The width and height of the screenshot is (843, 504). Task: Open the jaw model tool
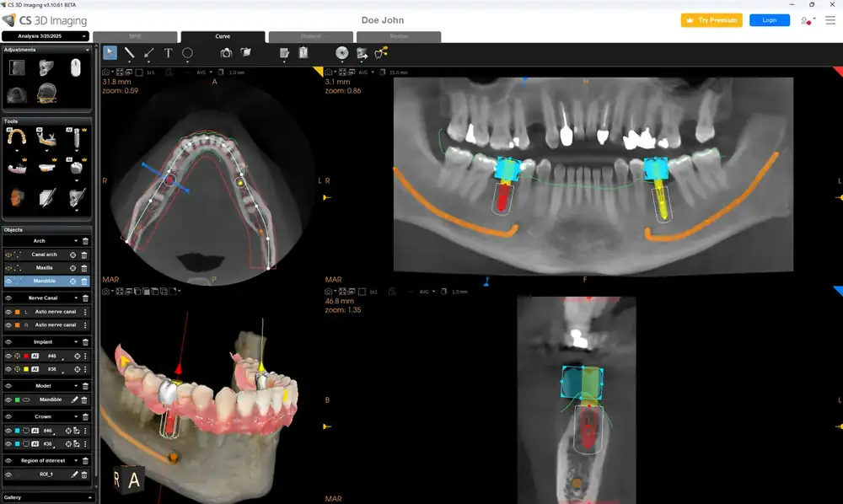point(16,169)
